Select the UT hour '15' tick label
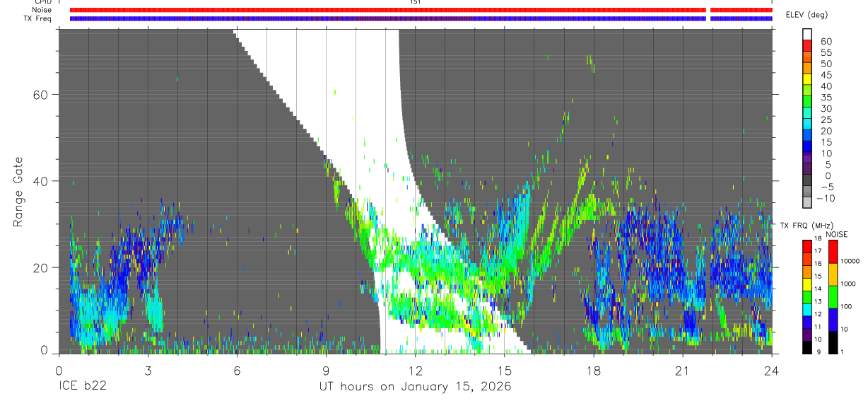 click(x=505, y=371)
